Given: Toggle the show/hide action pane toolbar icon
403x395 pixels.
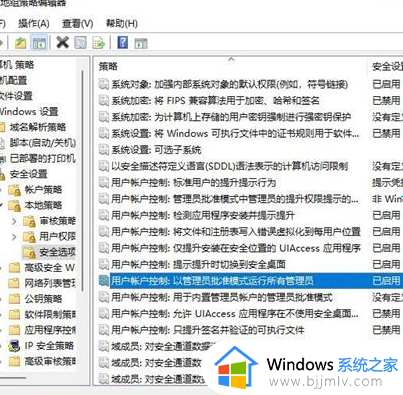Looking at the screenshot, I should click(141, 43).
